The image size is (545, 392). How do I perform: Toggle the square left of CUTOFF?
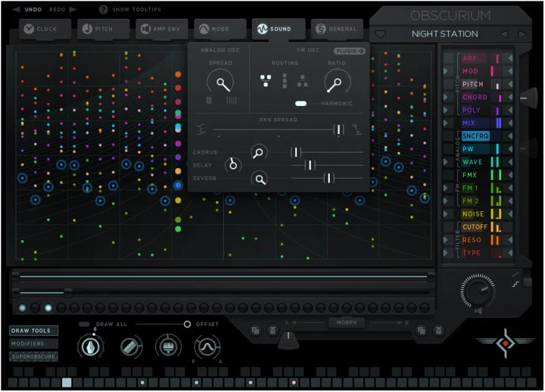(448, 226)
